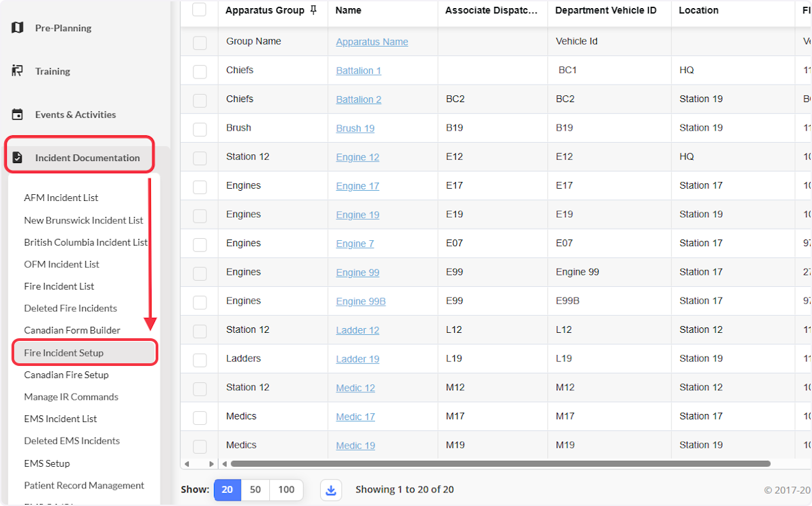
Task: Open the Brush 19 link
Action: coord(355,129)
